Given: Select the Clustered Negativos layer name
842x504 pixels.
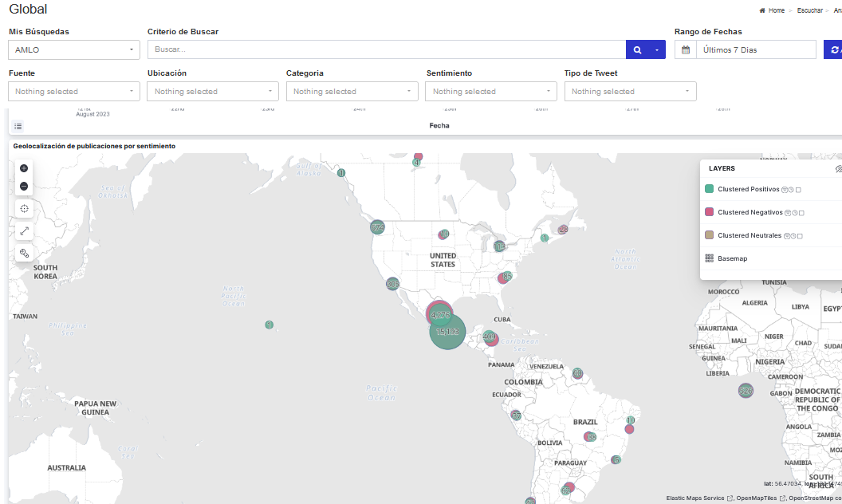Looking at the screenshot, I should pos(750,212).
